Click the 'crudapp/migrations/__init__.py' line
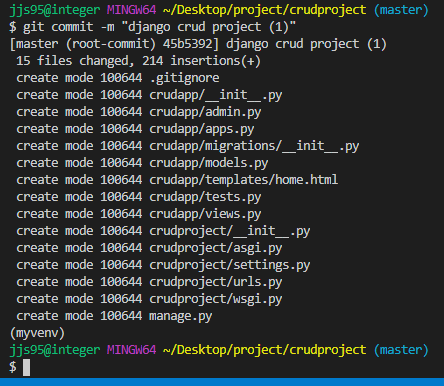This screenshot has width=444, height=386. click(x=188, y=146)
